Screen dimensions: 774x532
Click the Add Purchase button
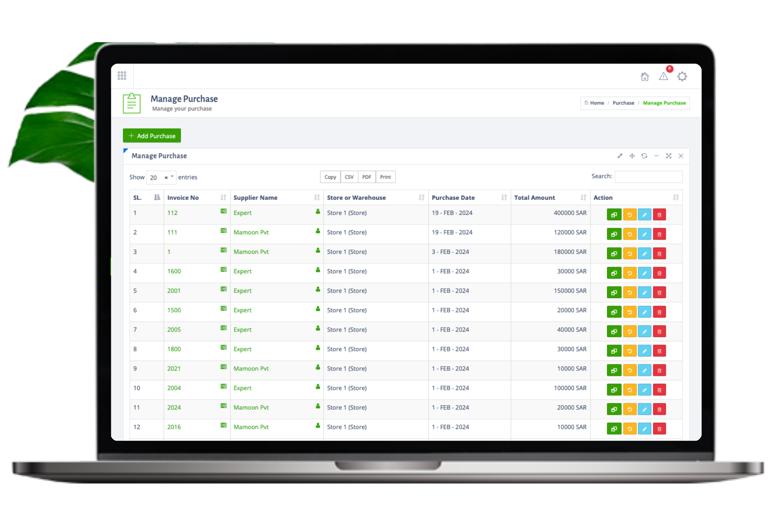(152, 136)
